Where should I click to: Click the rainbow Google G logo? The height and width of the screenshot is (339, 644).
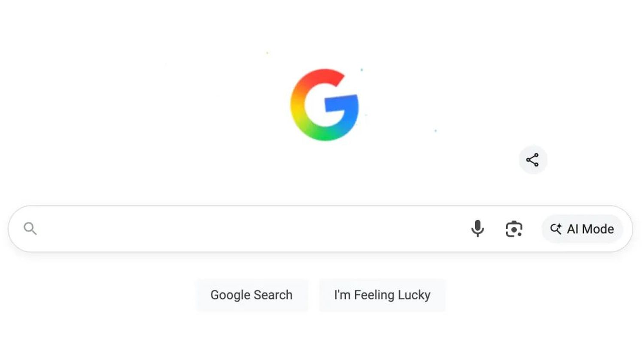pos(325,105)
